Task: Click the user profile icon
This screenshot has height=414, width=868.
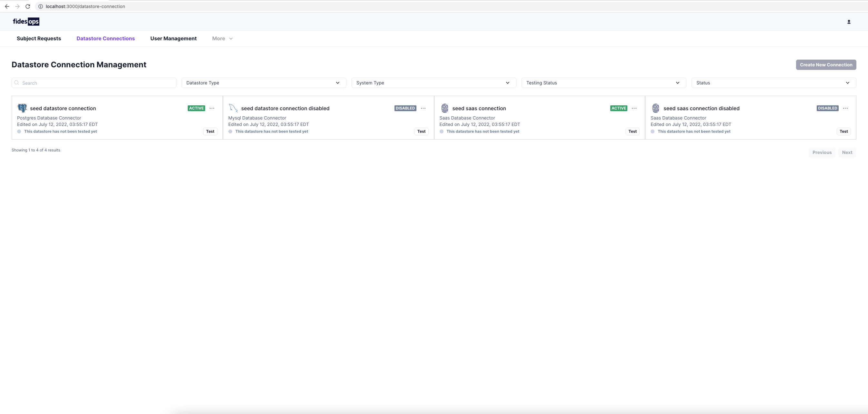Action: coord(849,22)
